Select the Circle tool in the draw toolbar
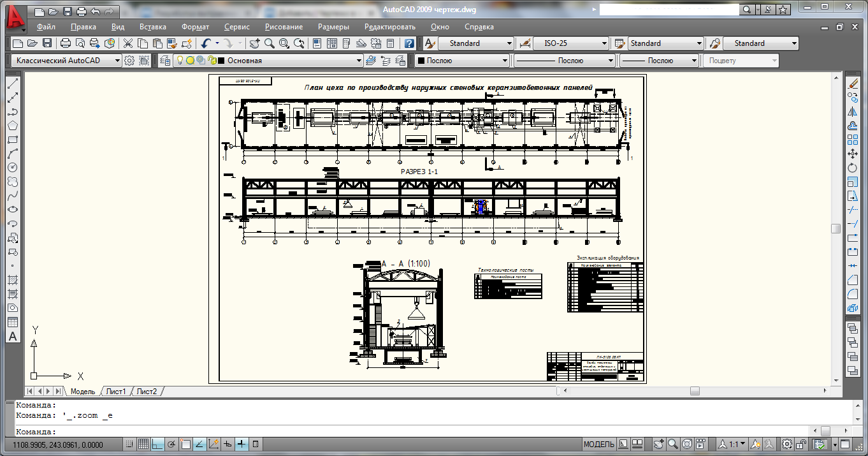 coord(12,168)
